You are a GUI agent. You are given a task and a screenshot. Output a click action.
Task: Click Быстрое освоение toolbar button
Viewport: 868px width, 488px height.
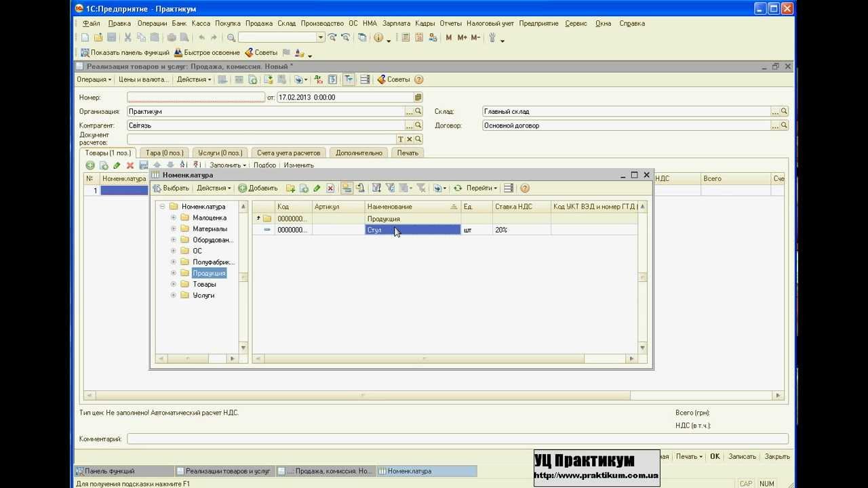tap(207, 52)
